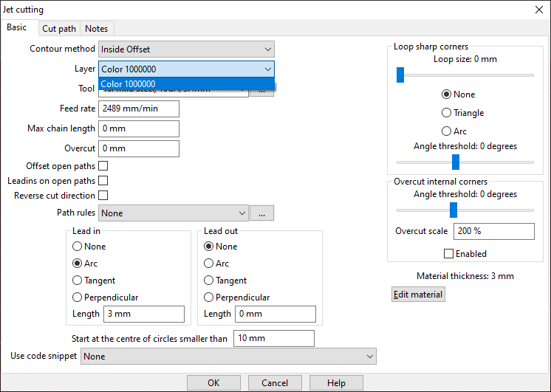The height and width of the screenshot is (392, 551).
Task: Click browse button next to Tool field
Action: click(261, 90)
